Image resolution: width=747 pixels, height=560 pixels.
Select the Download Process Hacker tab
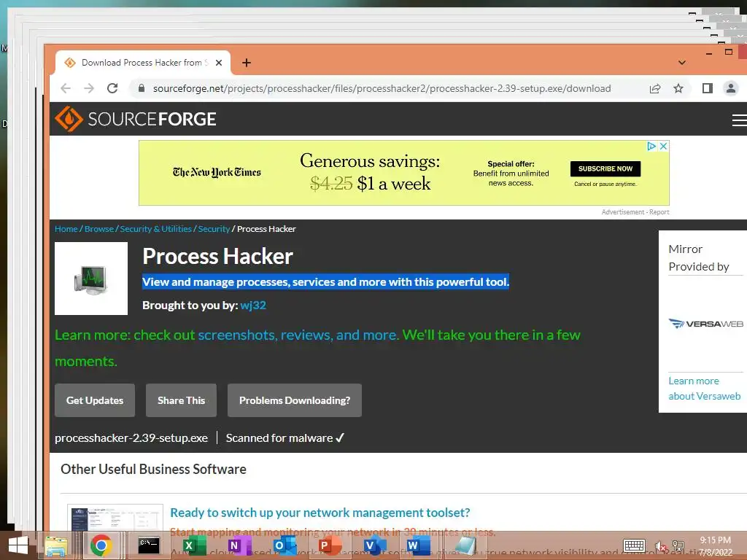[x=143, y=63]
